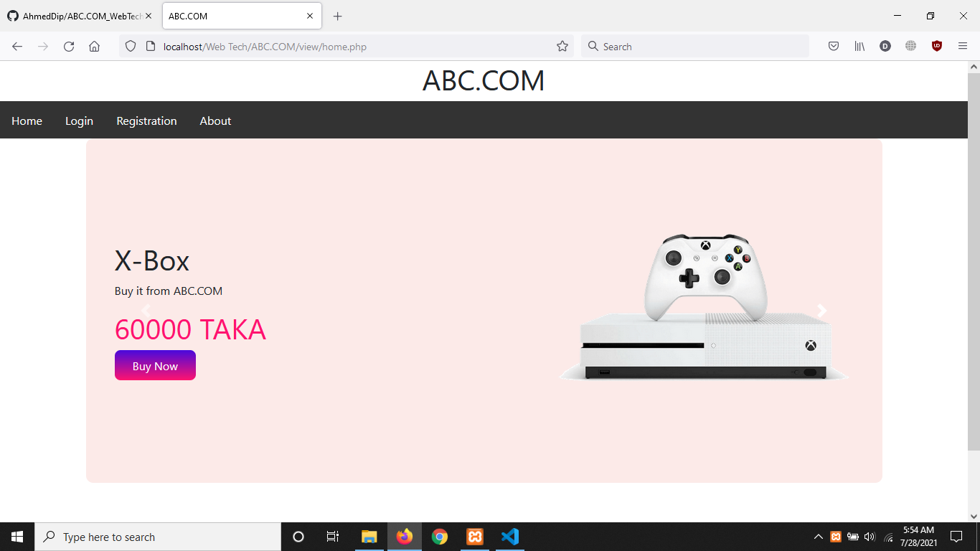
Task: Open the Firefox application menu
Action: (963, 46)
